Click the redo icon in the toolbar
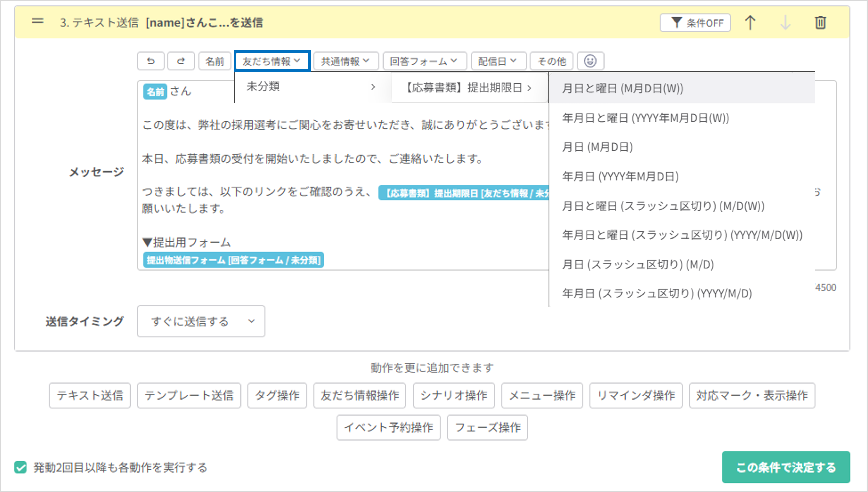Image resolution: width=868 pixels, height=492 pixels. pos(181,61)
